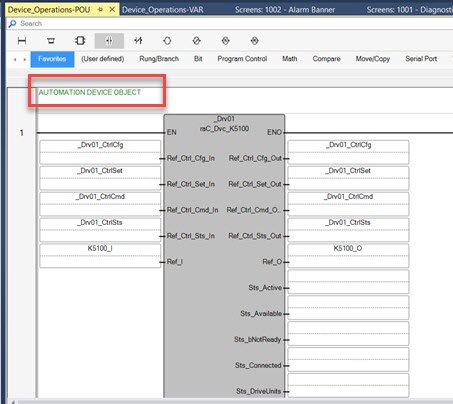Insert a direct coil element
Image resolution: width=453 pixels, height=404 pixels.
tap(167, 41)
